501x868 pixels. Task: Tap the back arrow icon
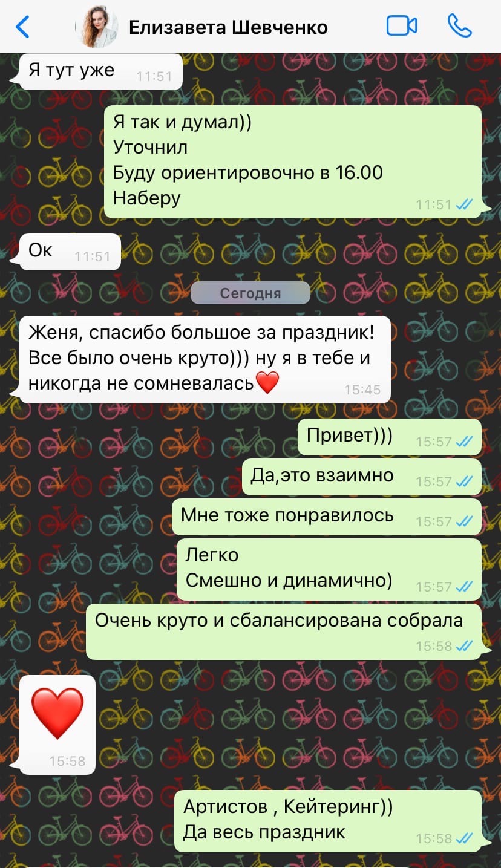[x=22, y=27]
